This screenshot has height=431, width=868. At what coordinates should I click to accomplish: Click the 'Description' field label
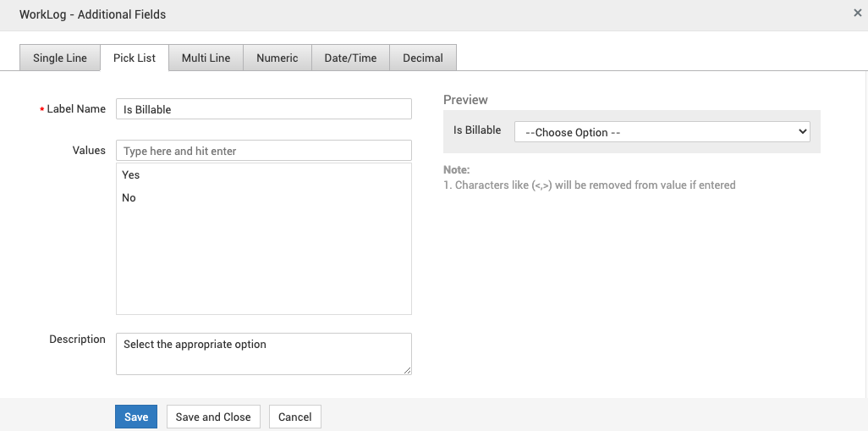77,340
